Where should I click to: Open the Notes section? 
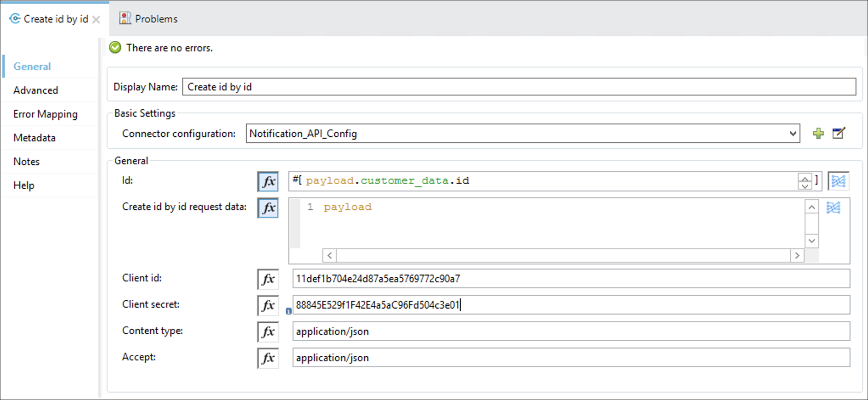[26, 162]
